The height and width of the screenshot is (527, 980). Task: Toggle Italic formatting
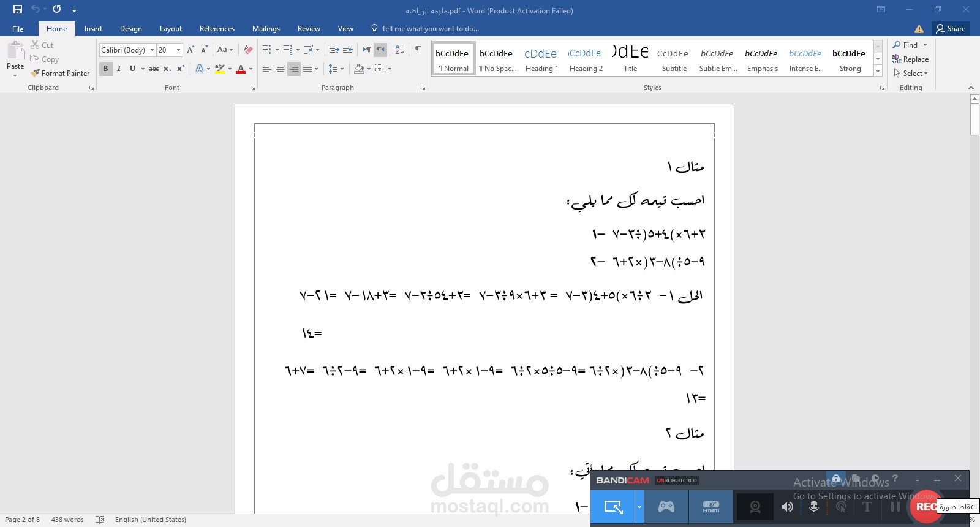tap(119, 69)
